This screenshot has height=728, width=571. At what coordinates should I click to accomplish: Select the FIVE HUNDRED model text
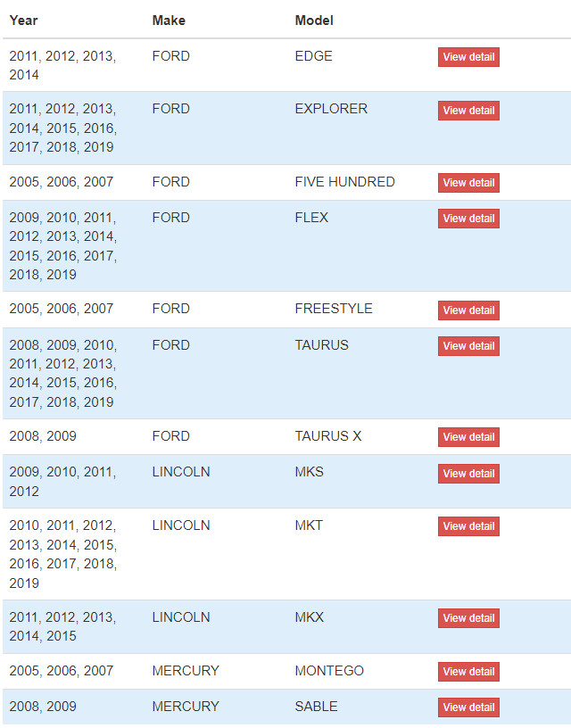pyautogui.click(x=345, y=181)
